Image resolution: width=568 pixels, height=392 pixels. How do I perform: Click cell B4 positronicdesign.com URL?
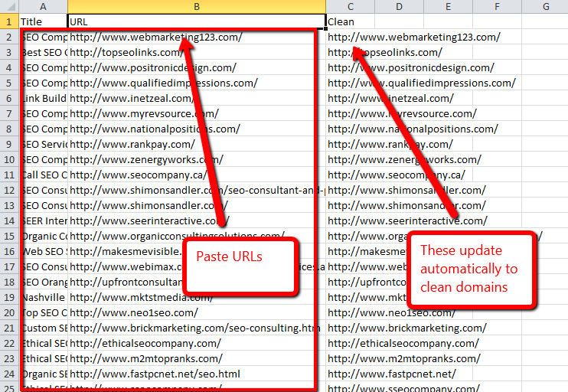(x=197, y=67)
